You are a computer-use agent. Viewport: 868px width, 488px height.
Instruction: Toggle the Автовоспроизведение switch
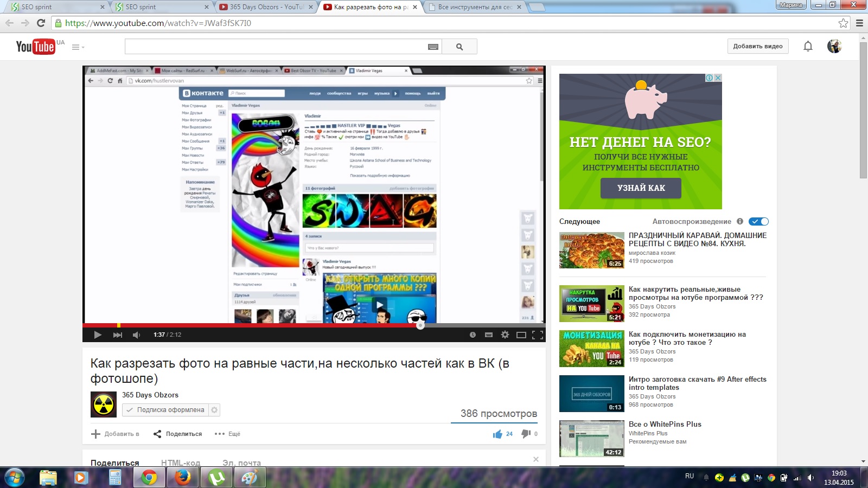click(758, 221)
